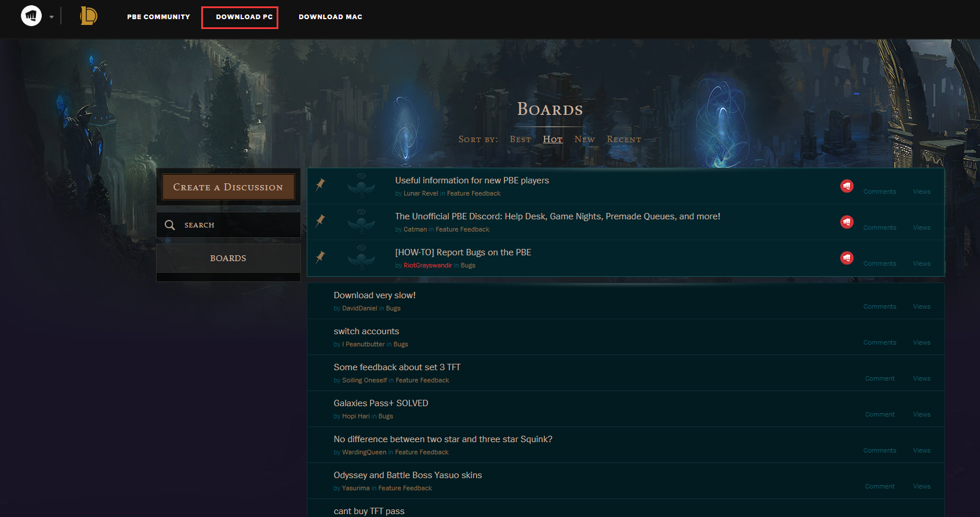
Task: Click author I Peanutbutter
Action: pos(364,344)
